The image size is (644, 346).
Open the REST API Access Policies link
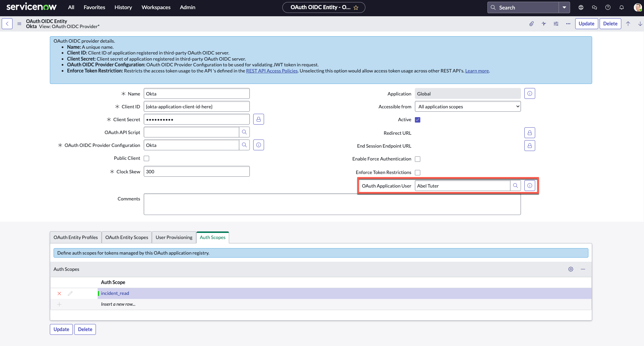tap(272, 71)
